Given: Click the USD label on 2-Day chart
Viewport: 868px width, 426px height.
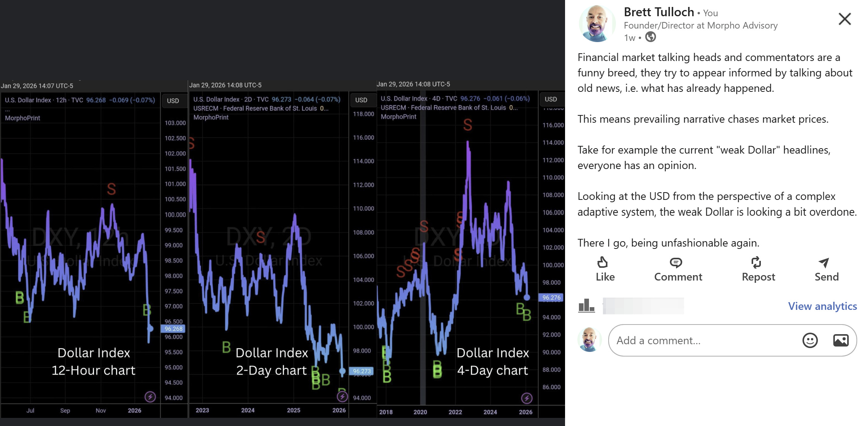Looking at the screenshot, I should coord(361,100).
